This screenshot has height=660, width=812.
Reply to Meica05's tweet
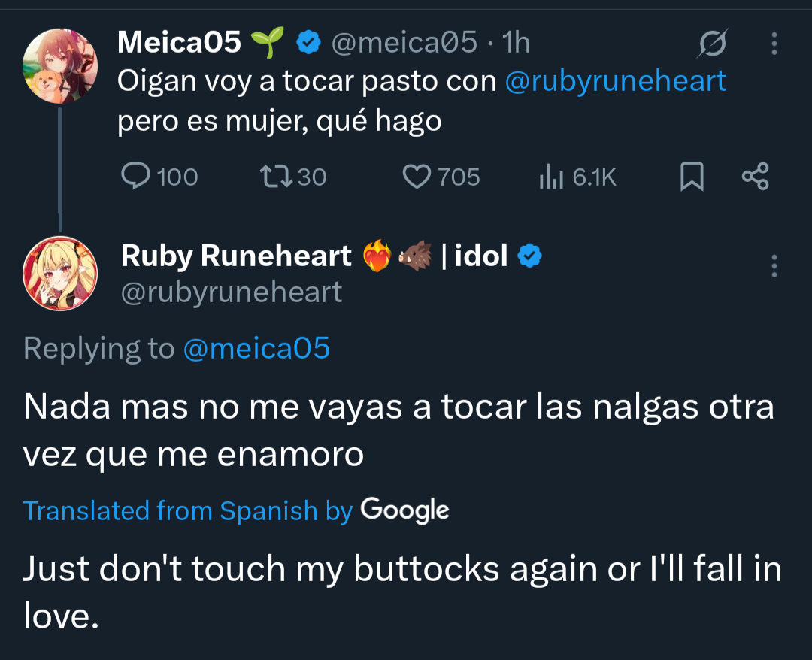point(136,177)
